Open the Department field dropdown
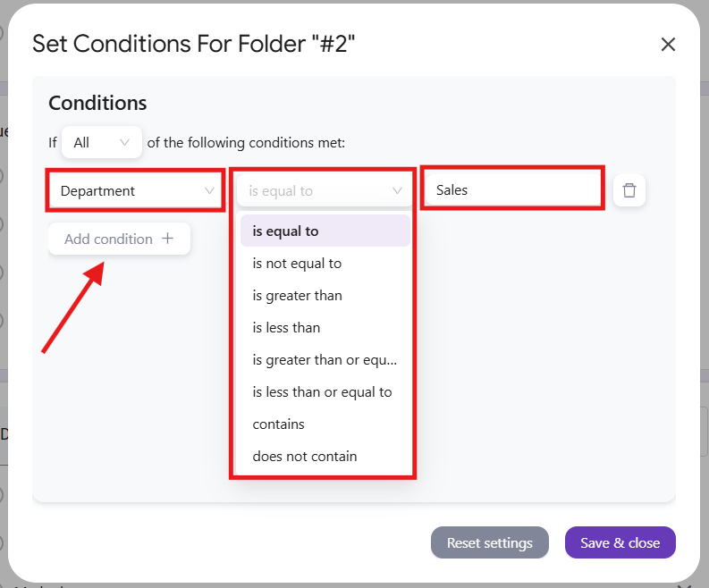 click(136, 190)
